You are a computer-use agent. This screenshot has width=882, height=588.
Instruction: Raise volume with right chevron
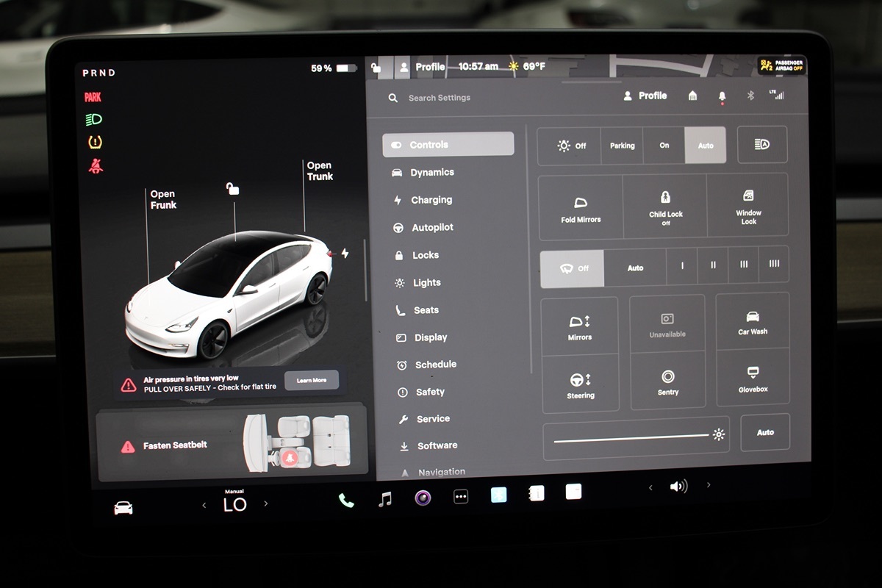pos(709,485)
